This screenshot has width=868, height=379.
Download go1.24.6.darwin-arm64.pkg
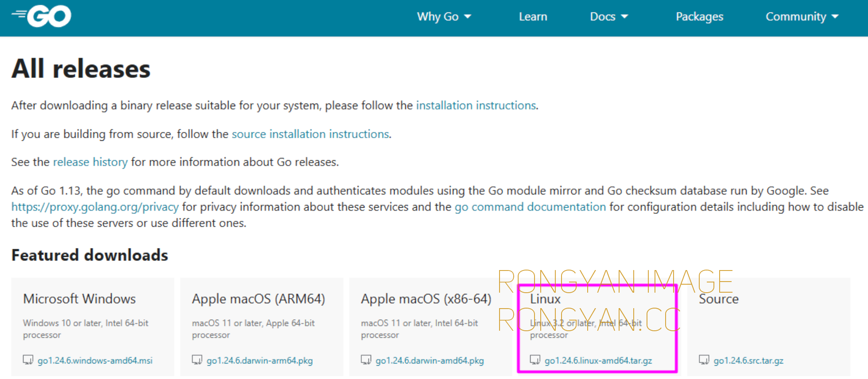260,360
